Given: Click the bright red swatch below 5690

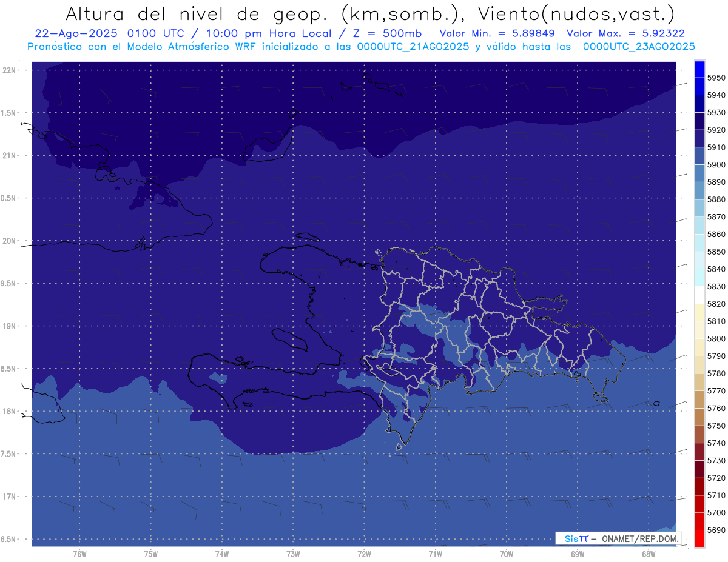Looking at the screenshot, I should 699,538.
